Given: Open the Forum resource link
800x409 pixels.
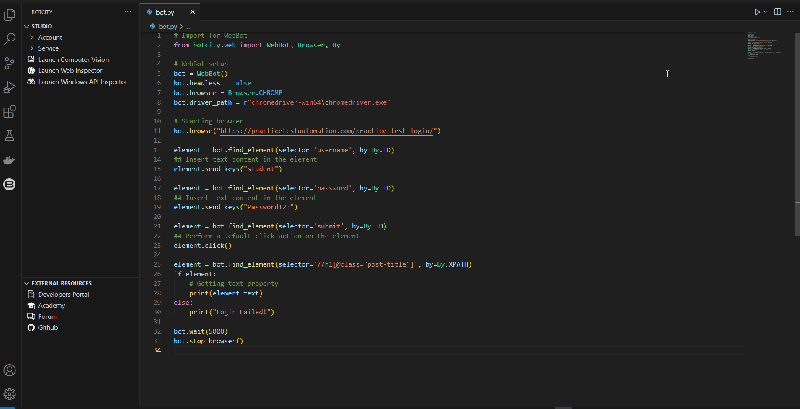Looking at the screenshot, I should [x=47, y=317].
